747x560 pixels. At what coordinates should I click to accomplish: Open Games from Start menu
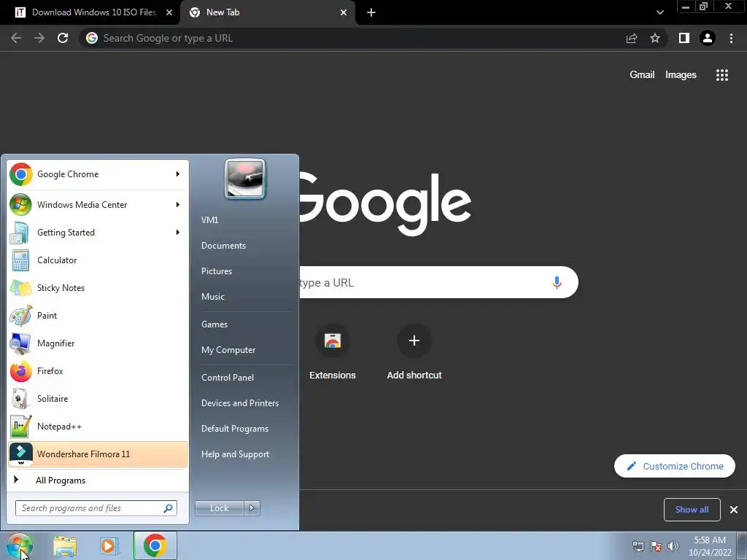[x=214, y=324]
